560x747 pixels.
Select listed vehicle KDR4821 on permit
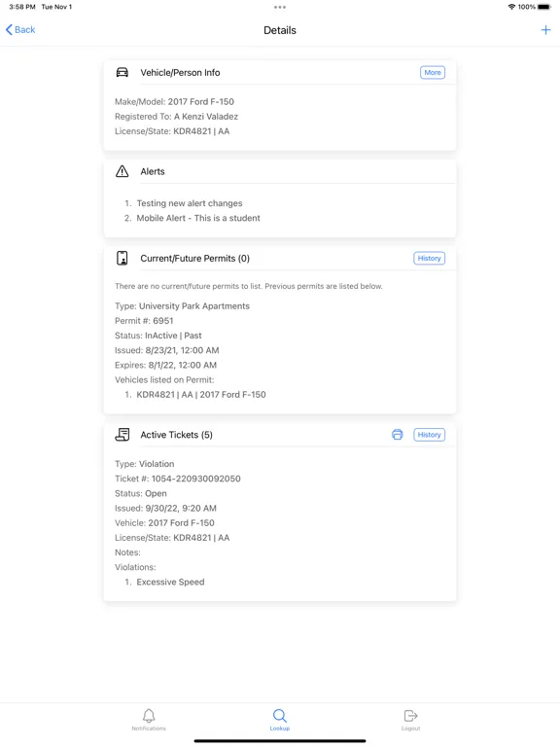[x=201, y=395]
